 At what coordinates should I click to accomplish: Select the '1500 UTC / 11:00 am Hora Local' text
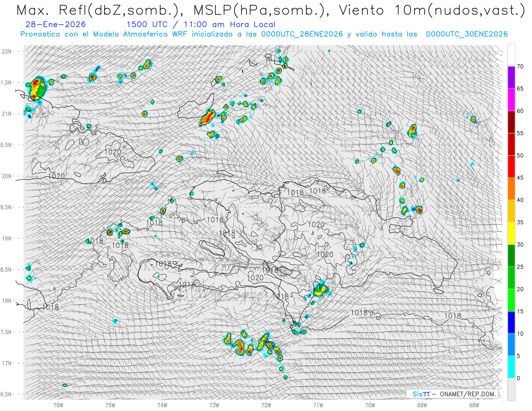tap(201, 25)
